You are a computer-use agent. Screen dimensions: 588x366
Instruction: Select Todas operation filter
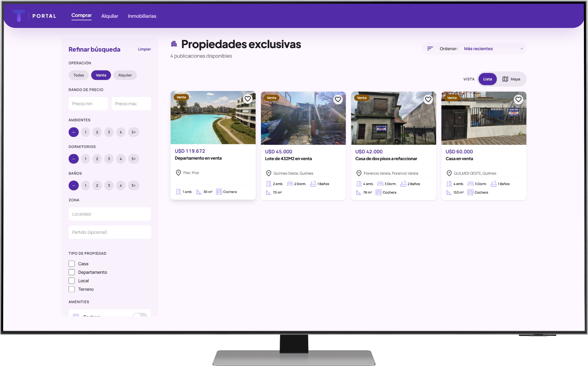coord(79,75)
